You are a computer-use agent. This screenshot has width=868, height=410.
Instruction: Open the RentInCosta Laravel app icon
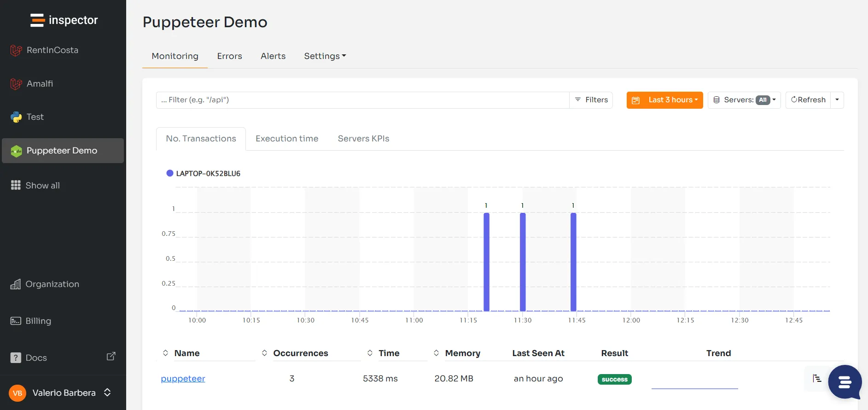tap(16, 50)
